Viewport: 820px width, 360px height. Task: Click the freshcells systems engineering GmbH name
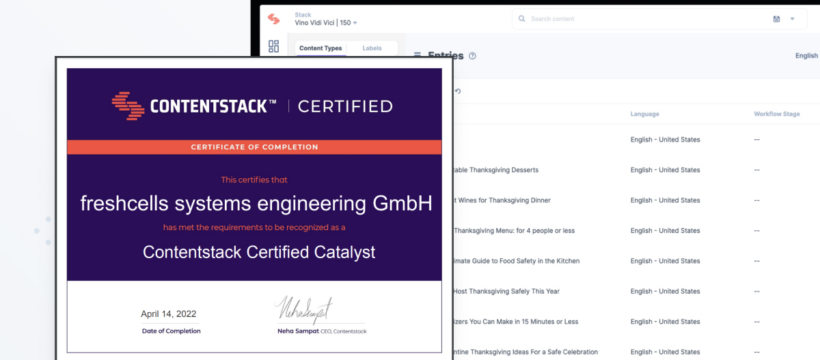tap(256, 204)
